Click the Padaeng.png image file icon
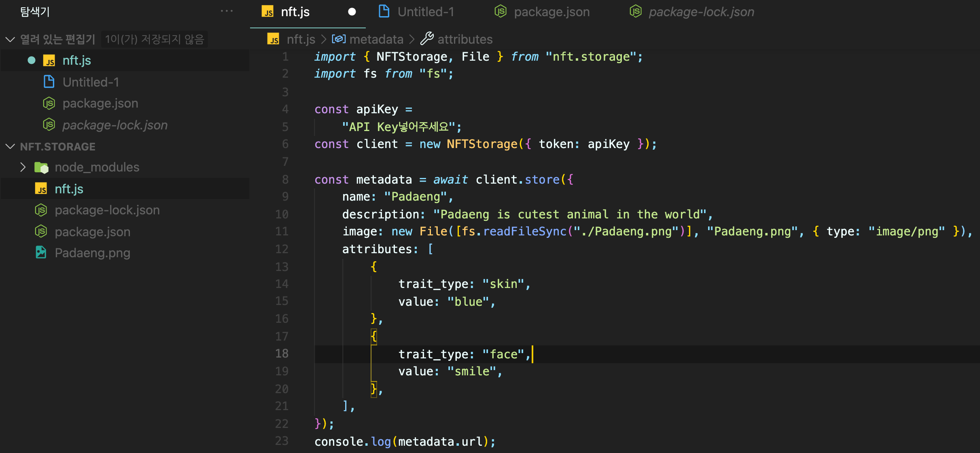The image size is (980, 453). (41, 253)
